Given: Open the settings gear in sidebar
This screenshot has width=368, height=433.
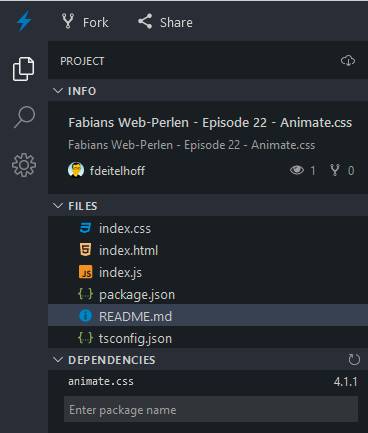Looking at the screenshot, I should [24, 165].
